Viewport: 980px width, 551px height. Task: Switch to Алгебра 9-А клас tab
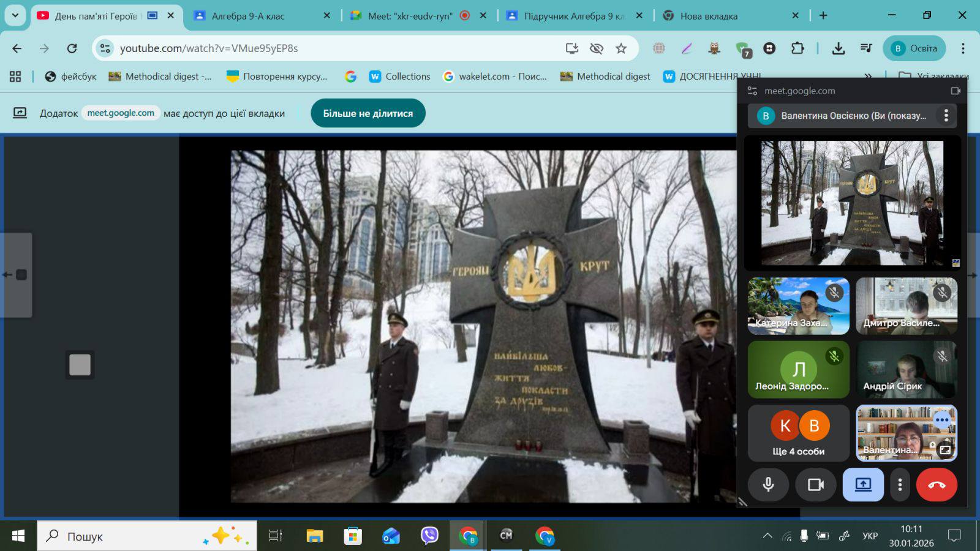pyautogui.click(x=248, y=16)
